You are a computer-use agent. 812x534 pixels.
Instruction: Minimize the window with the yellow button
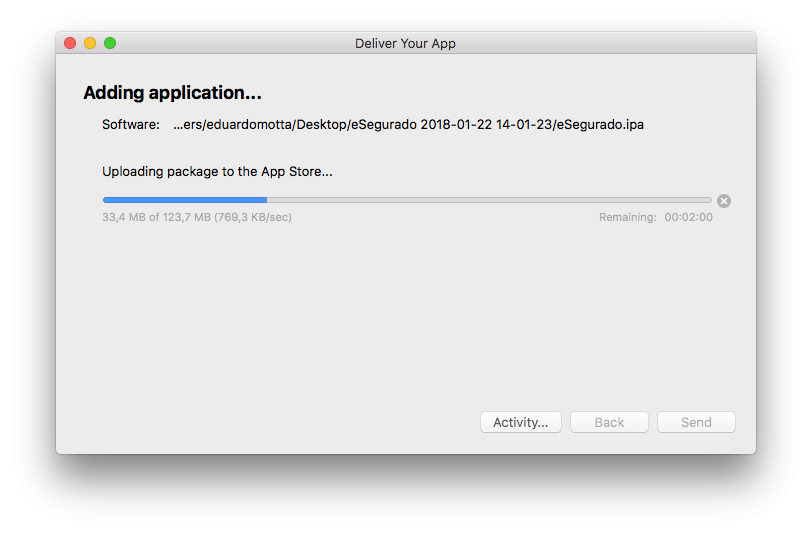(x=90, y=43)
